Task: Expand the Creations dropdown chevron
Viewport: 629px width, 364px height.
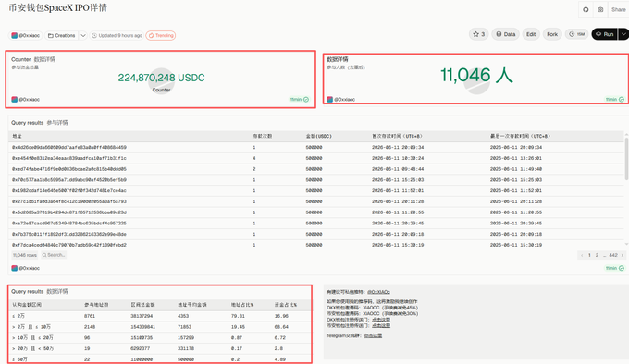Action: point(83,36)
